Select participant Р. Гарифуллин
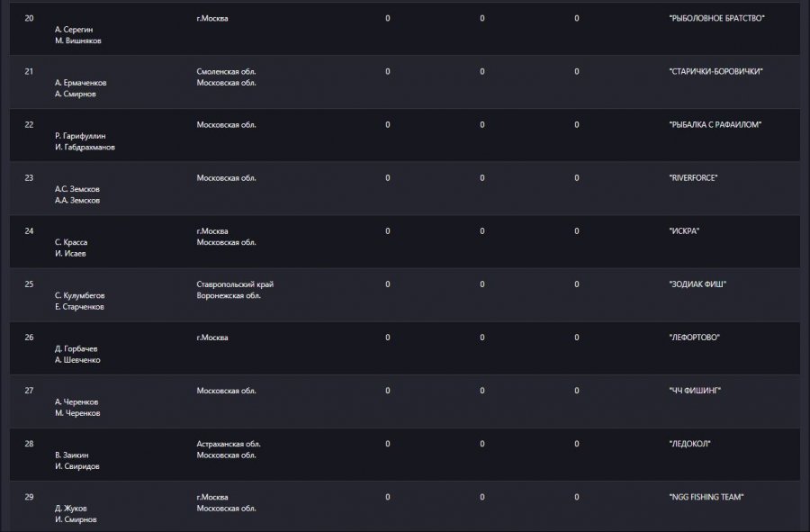810x532 pixels. (x=80, y=136)
